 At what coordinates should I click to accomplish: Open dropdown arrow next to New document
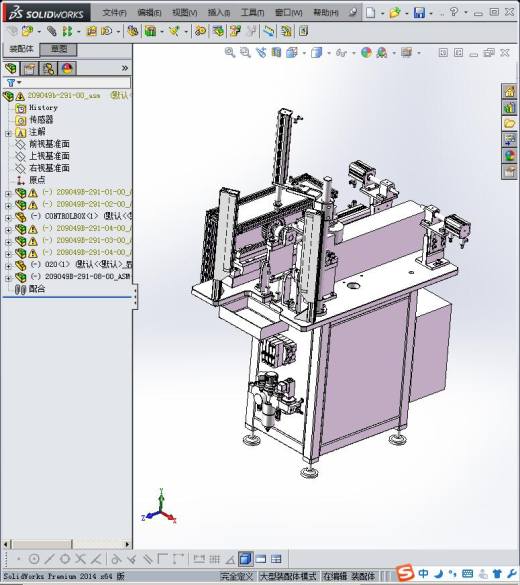pyautogui.click(x=382, y=13)
